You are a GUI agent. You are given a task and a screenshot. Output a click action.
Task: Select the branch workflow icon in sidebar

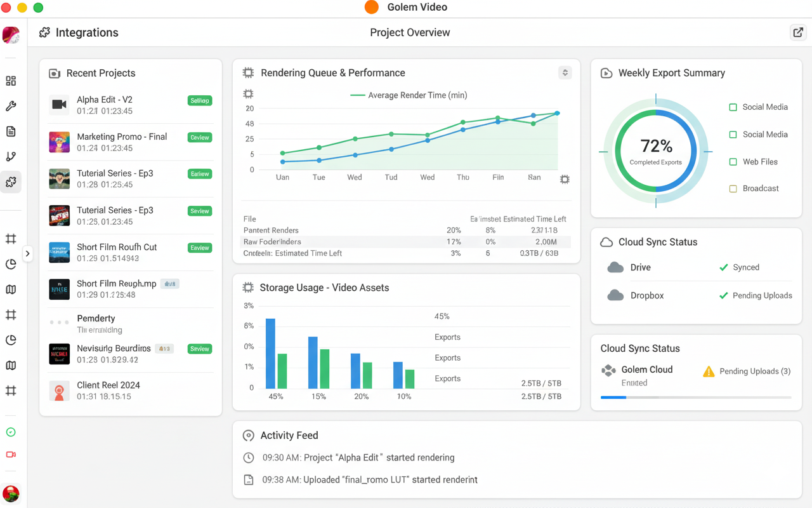point(11,157)
